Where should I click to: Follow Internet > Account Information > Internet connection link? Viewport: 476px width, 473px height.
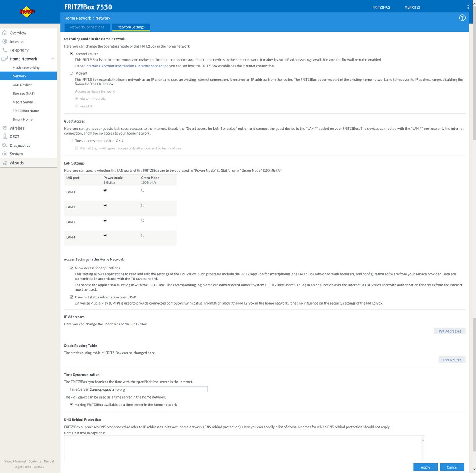click(127, 66)
